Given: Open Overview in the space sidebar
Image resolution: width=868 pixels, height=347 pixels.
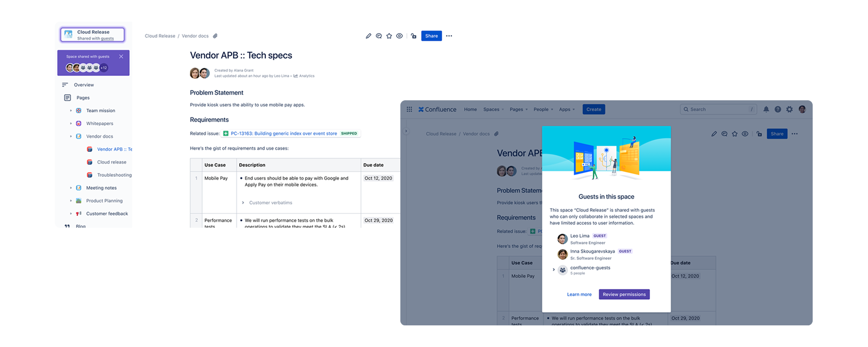Looking at the screenshot, I should [84, 85].
